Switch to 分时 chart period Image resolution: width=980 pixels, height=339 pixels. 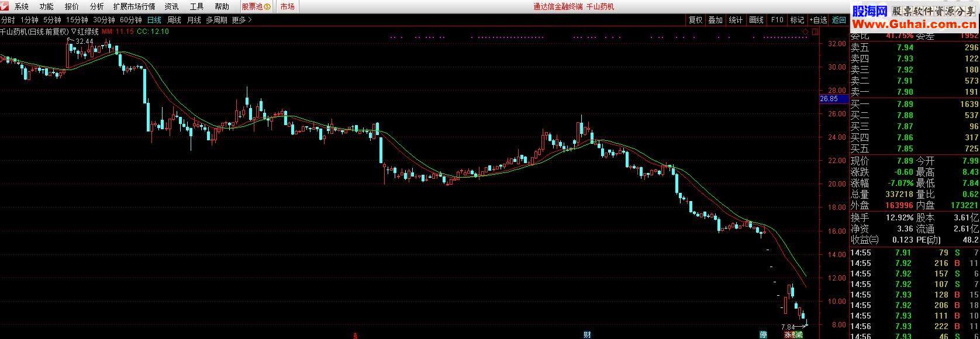point(8,20)
